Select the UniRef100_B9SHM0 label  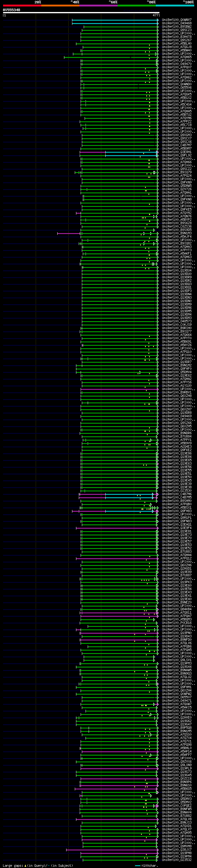(176, 501)
